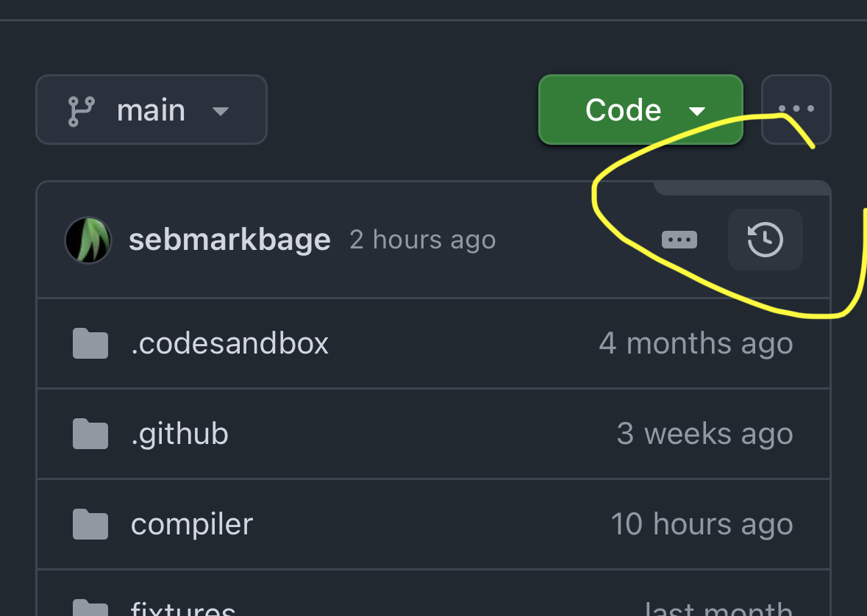Open the .codesandbox folder name

click(x=229, y=343)
